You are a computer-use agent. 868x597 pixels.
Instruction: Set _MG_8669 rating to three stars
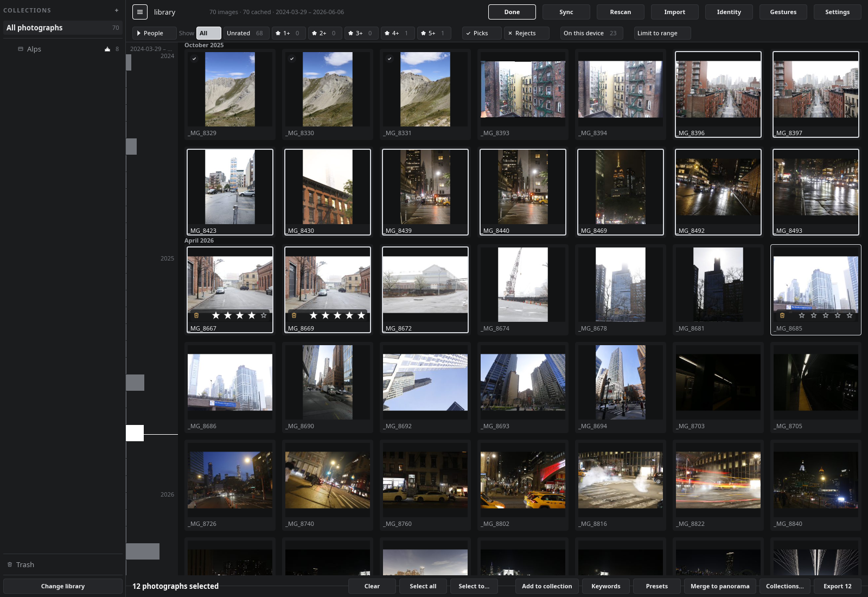[x=337, y=315]
